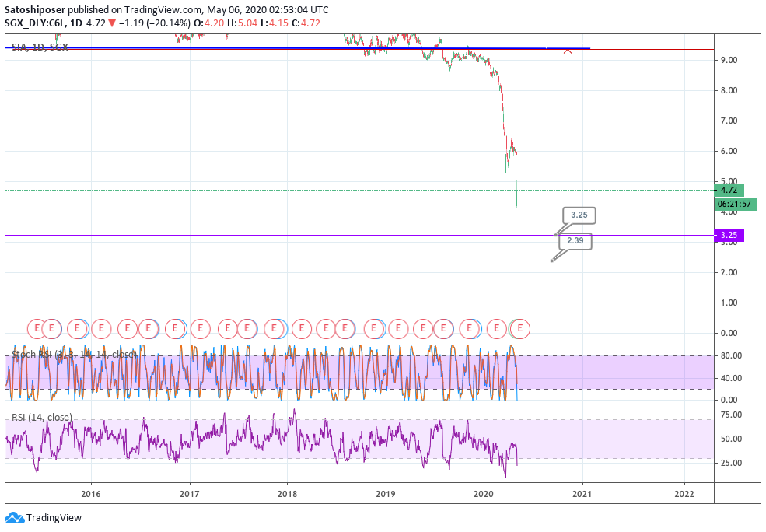Select the SGX_DLY:C6L symbol text
Image resolution: width=766 pixels, height=532 pixels.
(36, 23)
